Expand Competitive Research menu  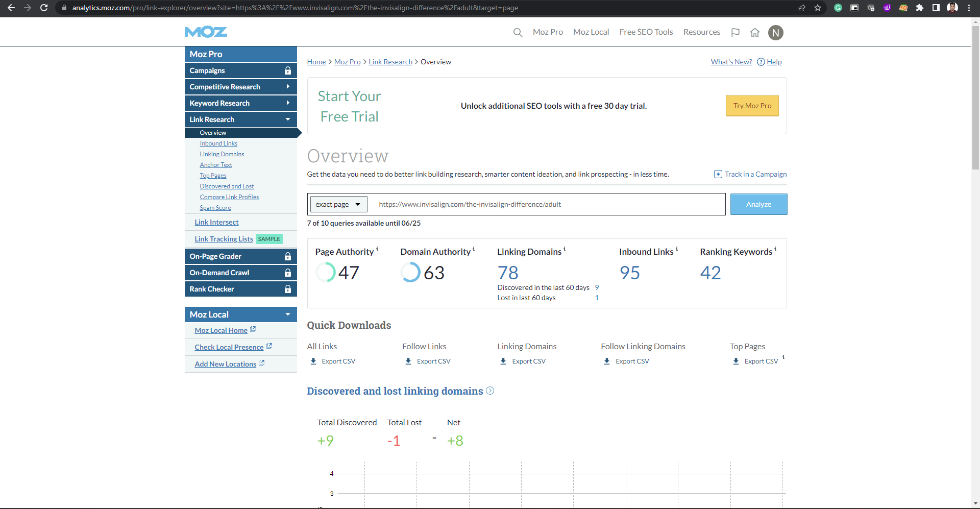point(240,87)
